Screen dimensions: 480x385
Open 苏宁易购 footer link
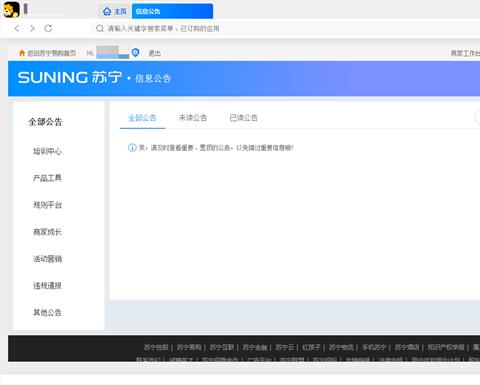coord(189,347)
